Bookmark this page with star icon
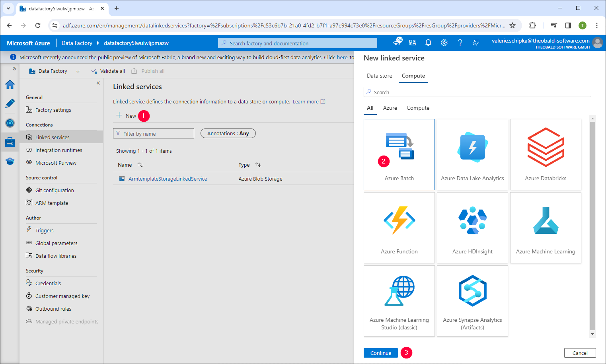Screen dimensions: 606x364 pyautogui.click(x=512, y=25)
